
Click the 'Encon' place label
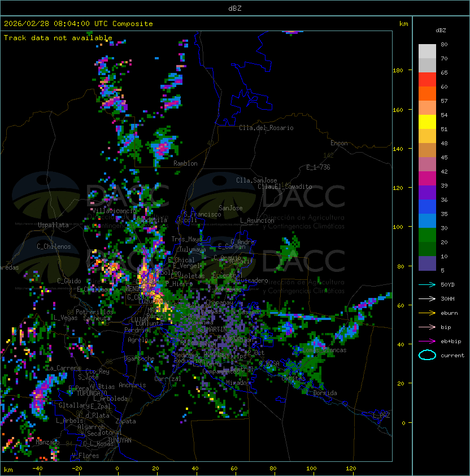(x=339, y=143)
